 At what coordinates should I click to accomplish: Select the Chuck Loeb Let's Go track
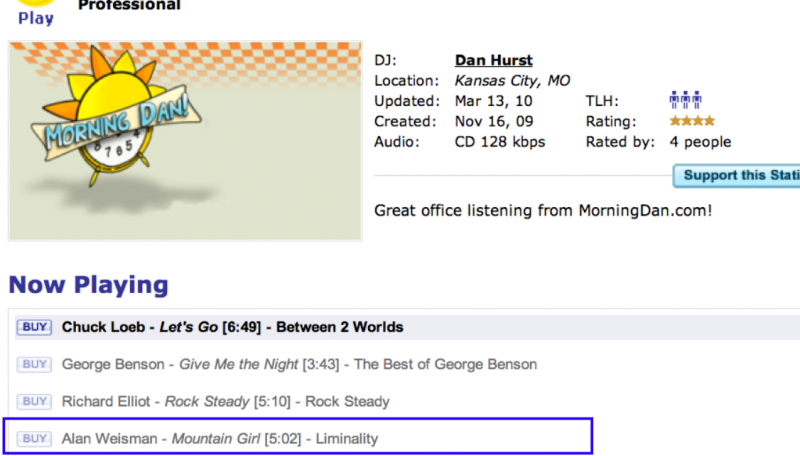point(232,327)
